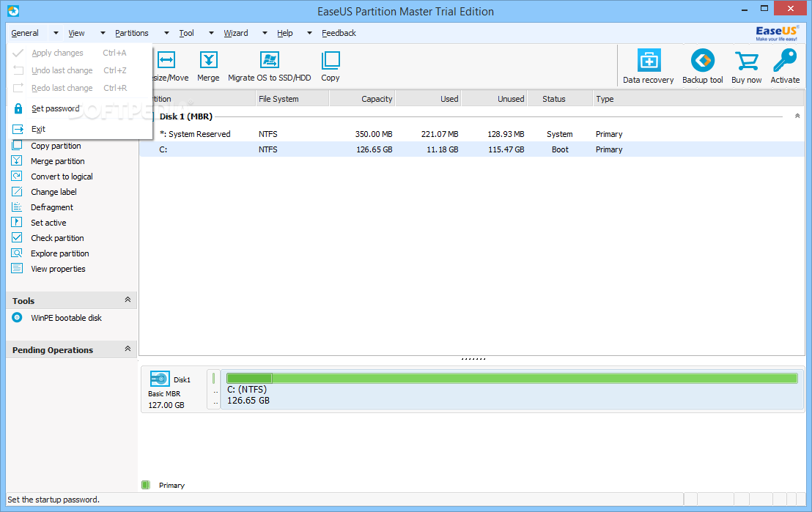Click Copy partition in sidebar

click(56, 146)
